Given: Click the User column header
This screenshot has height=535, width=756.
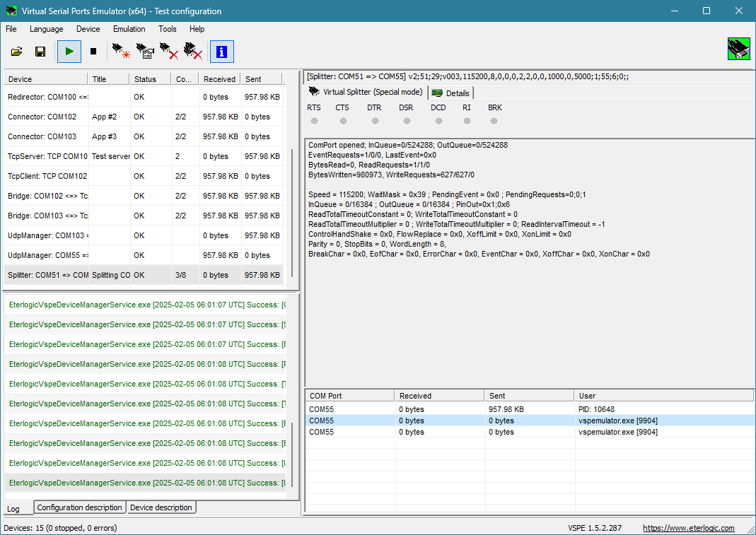Looking at the screenshot, I should click(664, 396).
